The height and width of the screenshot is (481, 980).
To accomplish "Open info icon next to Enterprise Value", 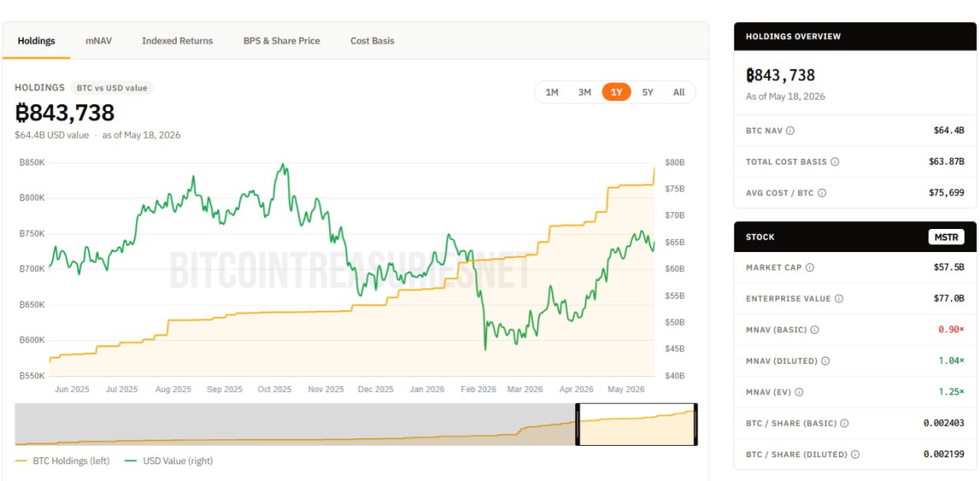I will point(838,299).
